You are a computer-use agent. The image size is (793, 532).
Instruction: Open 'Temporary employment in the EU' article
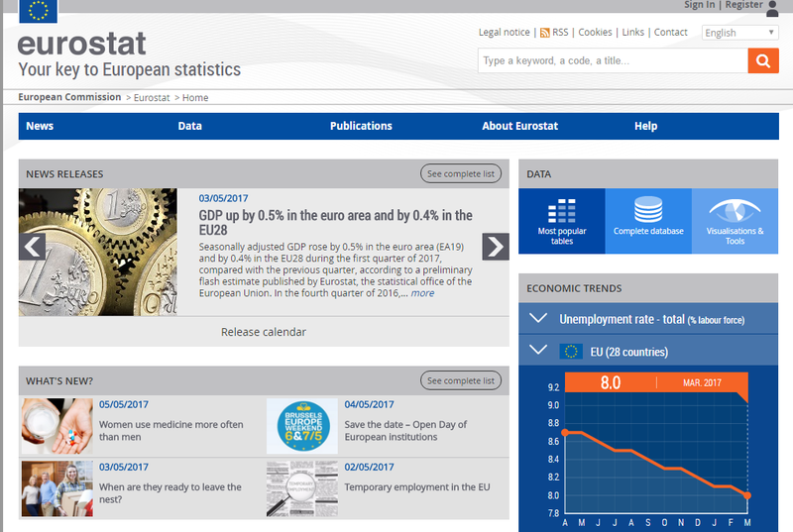point(417,487)
